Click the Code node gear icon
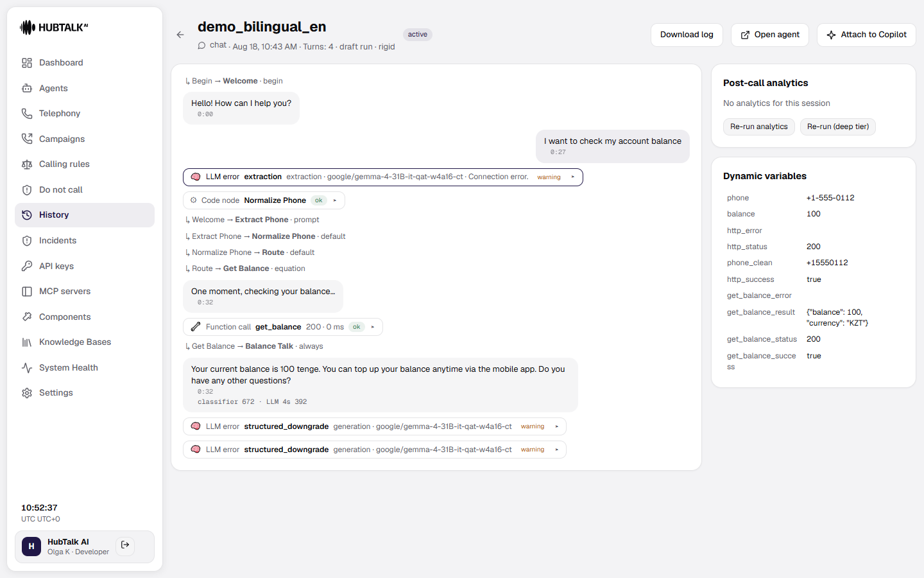Image resolution: width=924 pixels, height=578 pixels. tap(194, 200)
